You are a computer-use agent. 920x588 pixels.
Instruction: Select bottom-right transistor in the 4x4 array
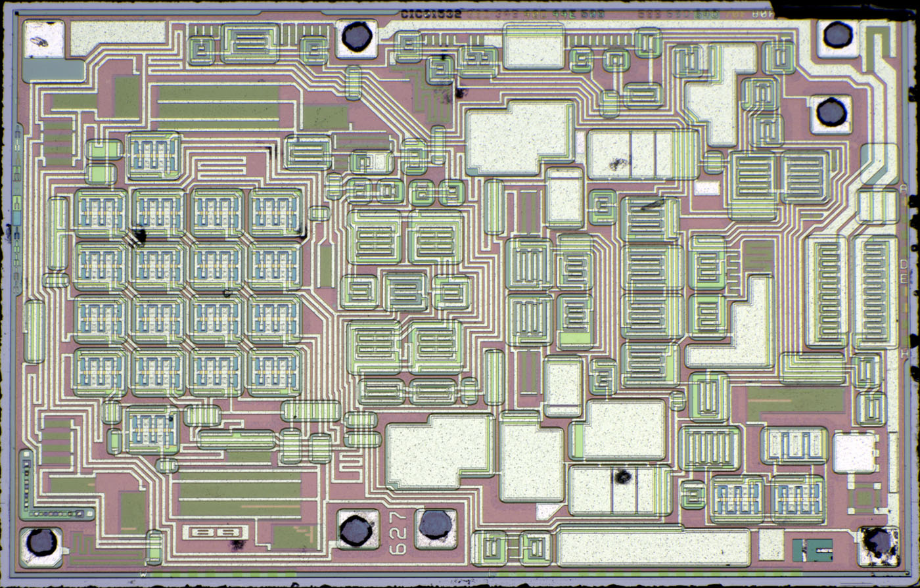point(275,372)
